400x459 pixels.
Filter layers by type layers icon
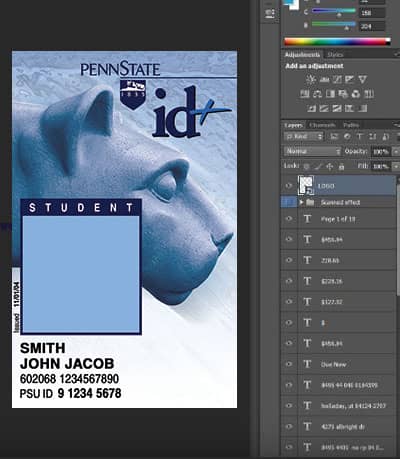point(360,136)
